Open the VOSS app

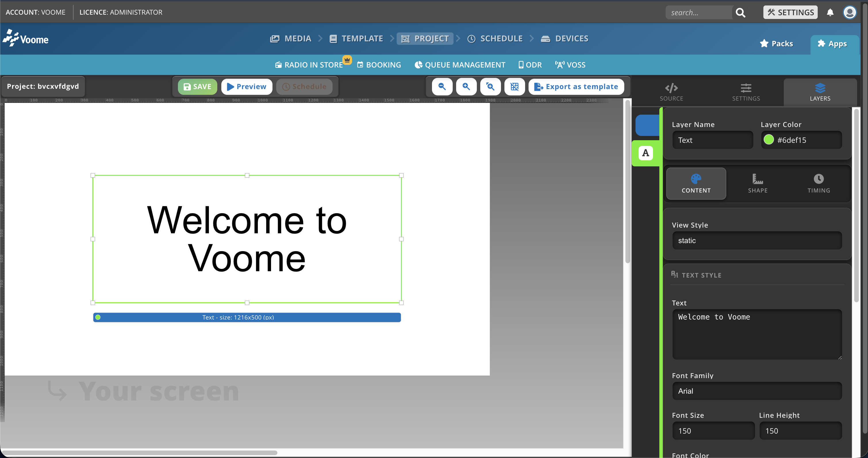point(570,65)
